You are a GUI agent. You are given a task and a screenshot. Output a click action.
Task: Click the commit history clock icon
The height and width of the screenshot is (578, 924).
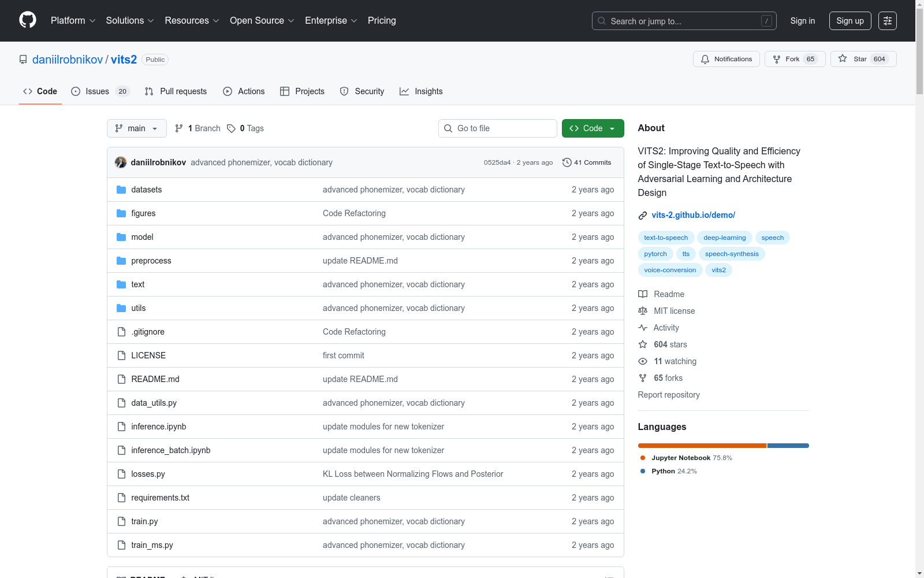[567, 162]
